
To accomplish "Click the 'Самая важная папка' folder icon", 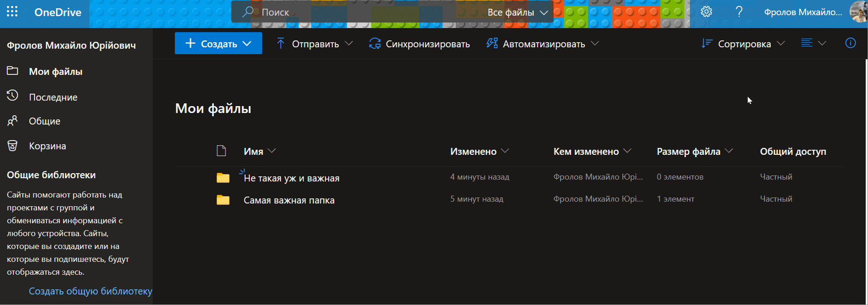I will coord(223,200).
